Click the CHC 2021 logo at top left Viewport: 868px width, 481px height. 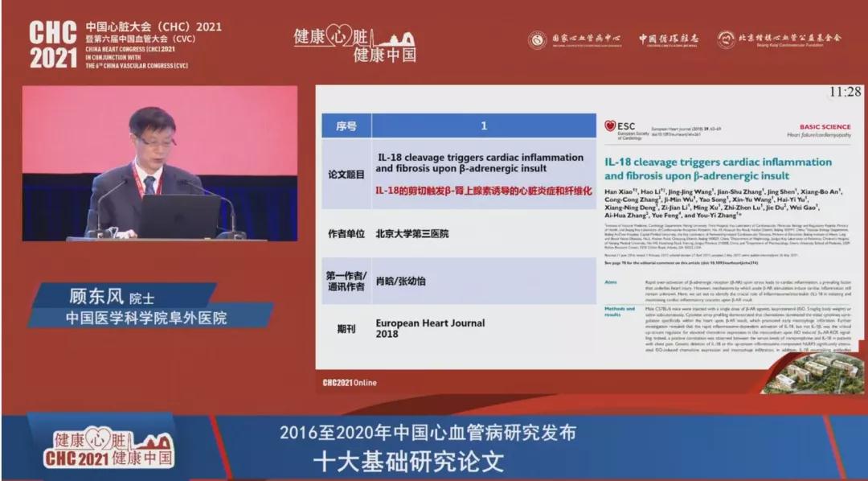coord(53,43)
